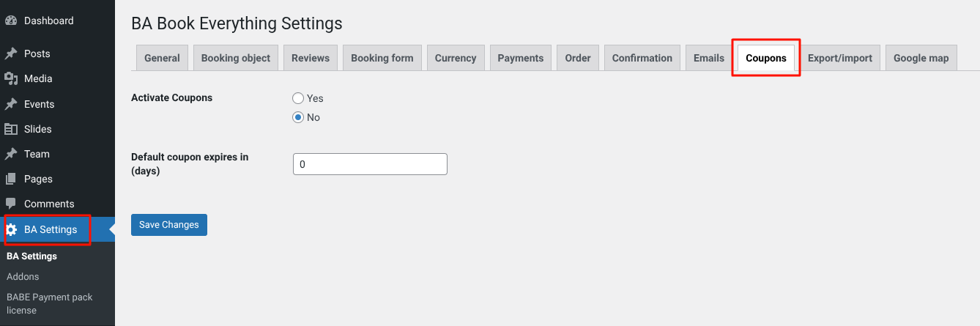Open the Export/import tab
This screenshot has height=326, width=980.
coord(839,58)
